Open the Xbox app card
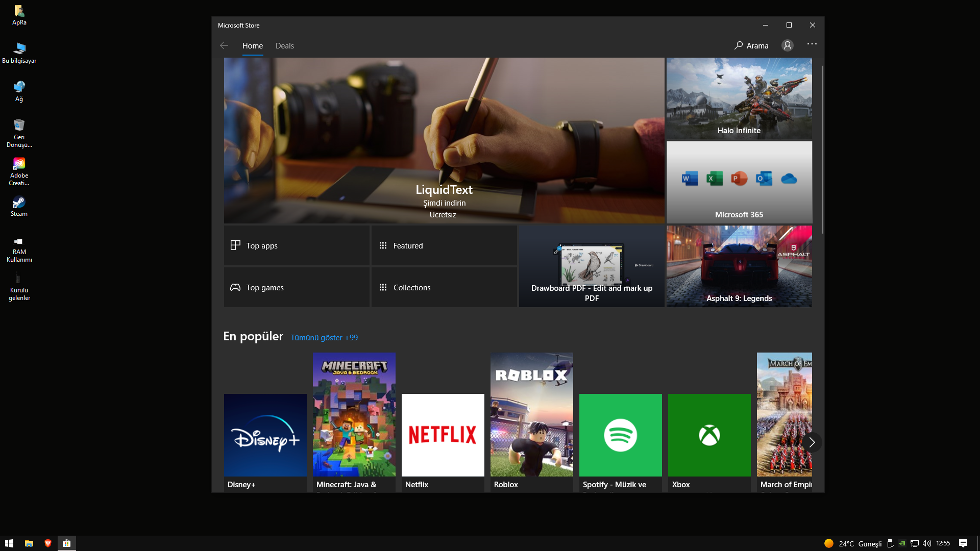Screen dimensions: 980x551 click(709, 443)
